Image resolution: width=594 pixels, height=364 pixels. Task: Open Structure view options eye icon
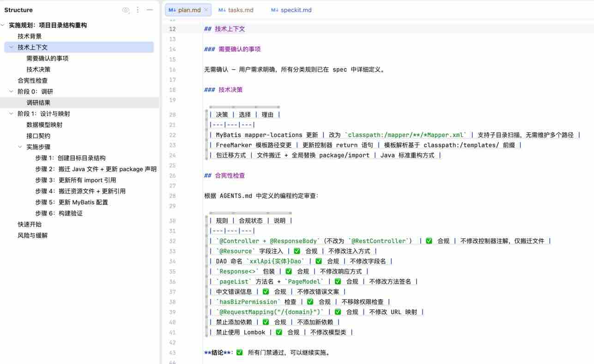click(126, 10)
